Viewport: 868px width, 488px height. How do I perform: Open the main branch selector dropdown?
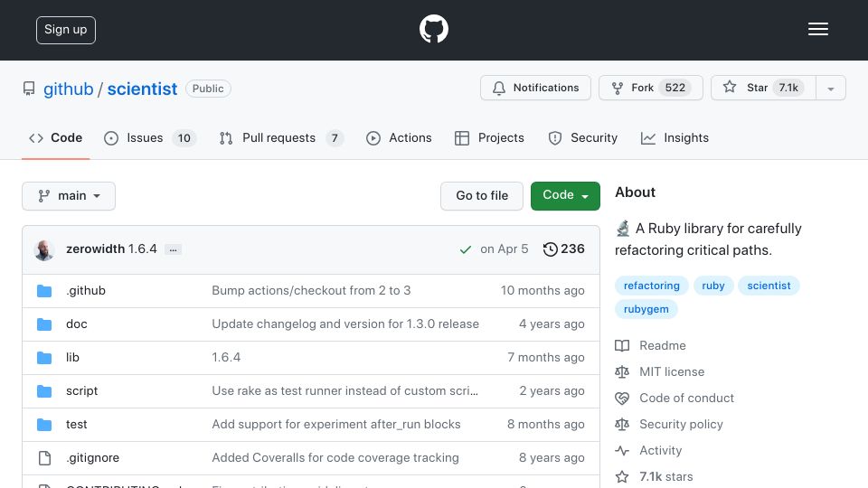(x=69, y=196)
